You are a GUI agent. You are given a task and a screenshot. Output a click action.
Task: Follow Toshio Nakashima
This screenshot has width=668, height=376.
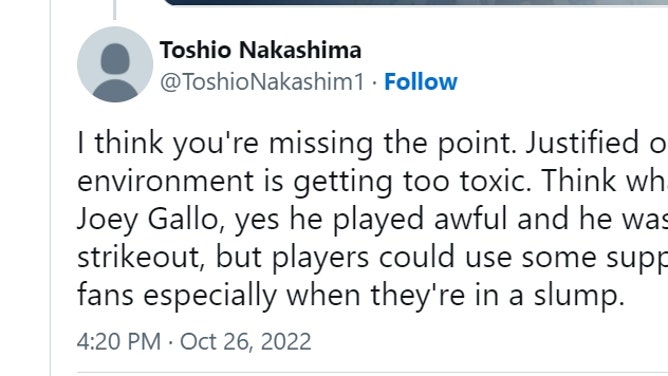click(x=420, y=81)
